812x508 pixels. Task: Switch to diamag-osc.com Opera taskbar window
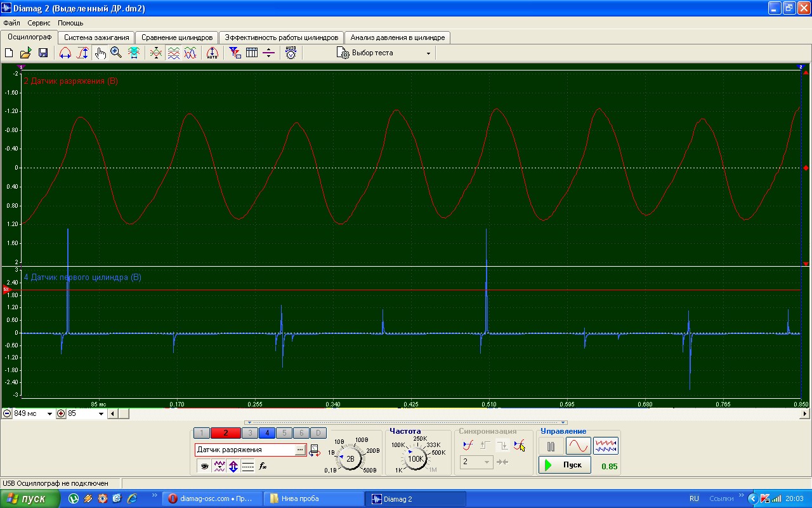(x=211, y=498)
